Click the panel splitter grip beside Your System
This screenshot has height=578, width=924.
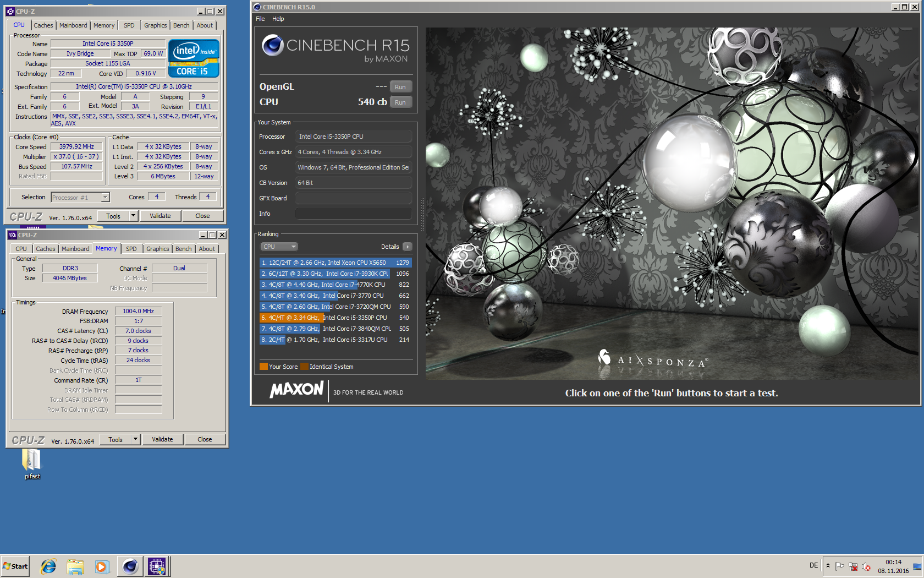pos(422,214)
